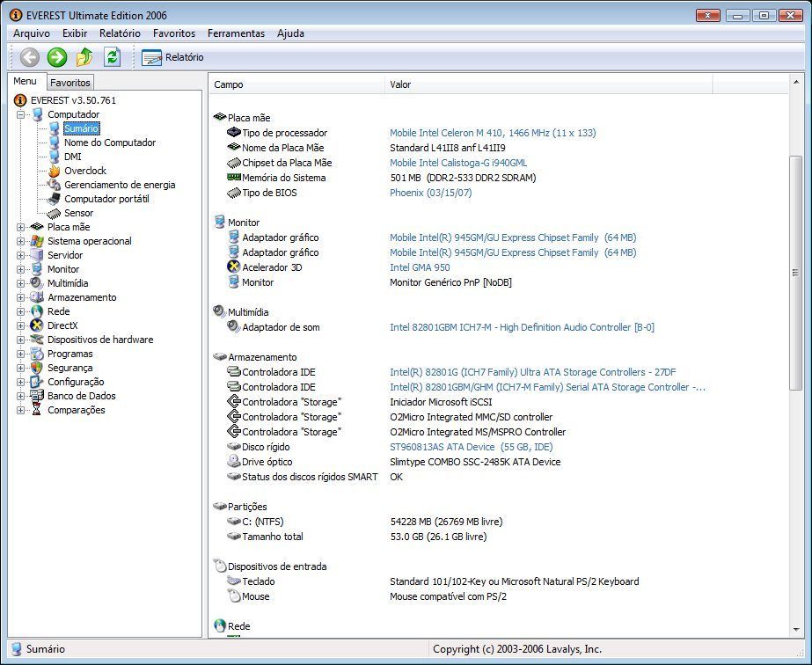
Task: Expand the Placa mãe tree node
Action: tap(21, 227)
